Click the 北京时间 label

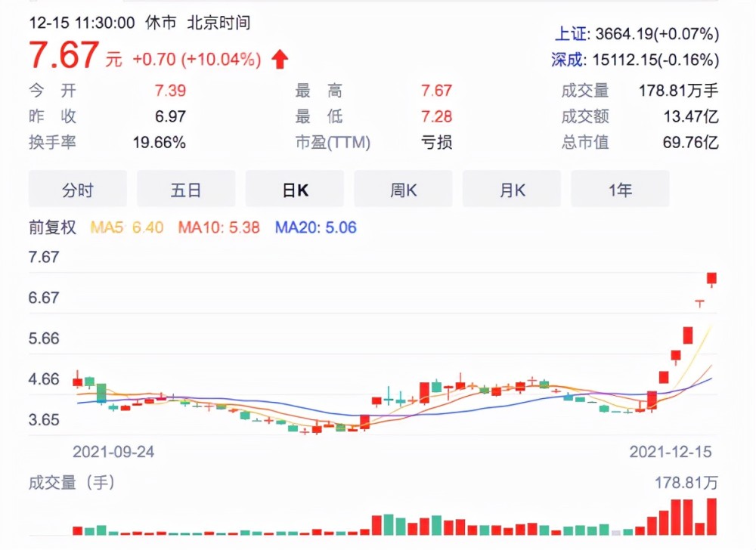coord(219,23)
